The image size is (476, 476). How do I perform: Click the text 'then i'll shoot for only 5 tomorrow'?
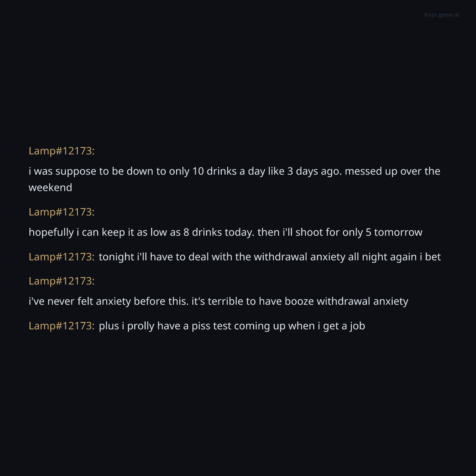tap(340, 232)
